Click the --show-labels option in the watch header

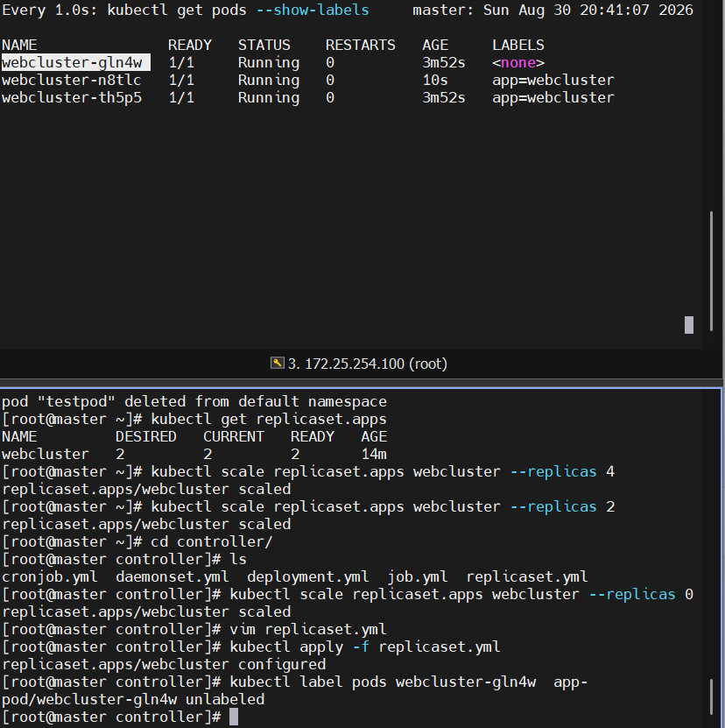pos(313,10)
